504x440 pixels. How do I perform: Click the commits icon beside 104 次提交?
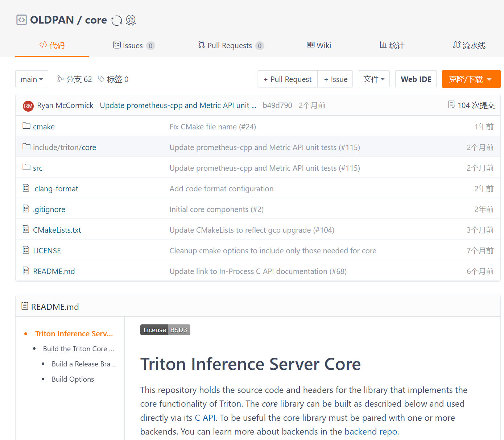click(451, 105)
